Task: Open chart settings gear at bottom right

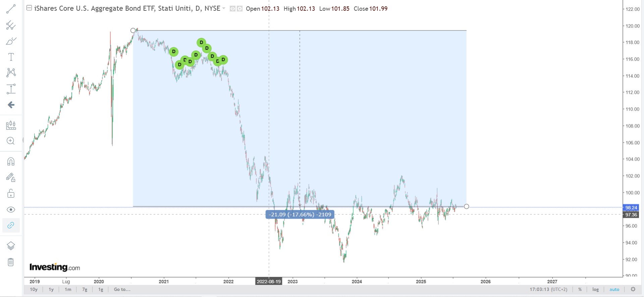Action: (x=633, y=289)
